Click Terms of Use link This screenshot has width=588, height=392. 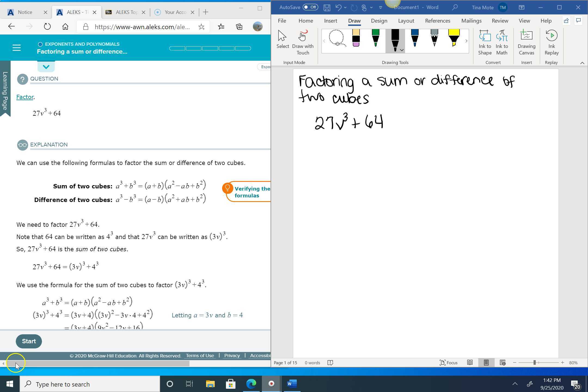[200, 356]
